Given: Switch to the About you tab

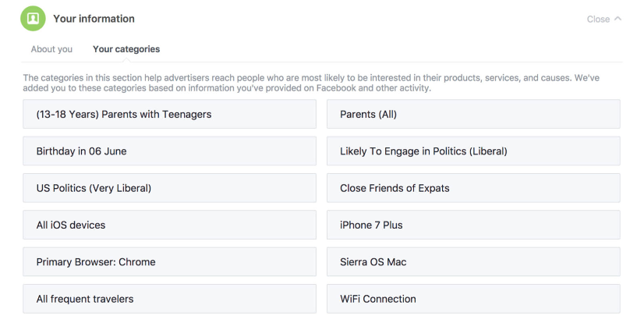Looking at the screenshot, I should coord(51,49).
